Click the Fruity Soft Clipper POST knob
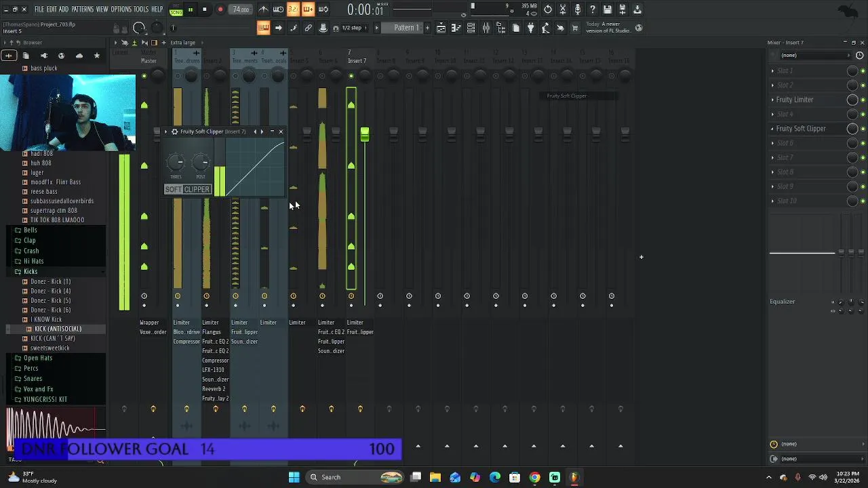 tap(201, 162)
